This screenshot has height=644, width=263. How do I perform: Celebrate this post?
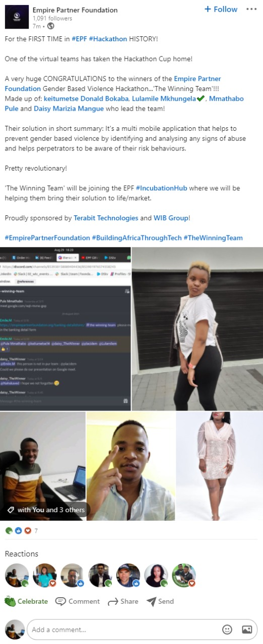click(x=27, y=601)
